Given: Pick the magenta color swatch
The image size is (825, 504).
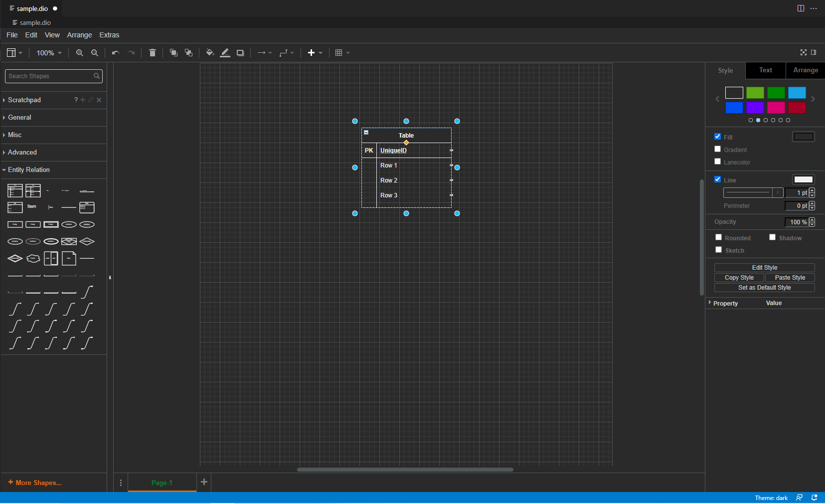Looking at the screenshot, I should (776, 108).
